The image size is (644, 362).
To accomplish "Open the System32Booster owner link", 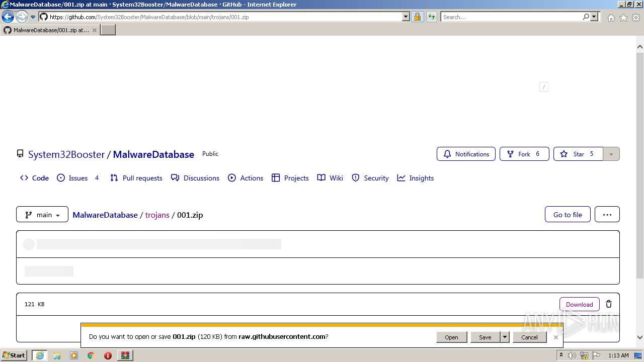I will [x=66, y=154].
